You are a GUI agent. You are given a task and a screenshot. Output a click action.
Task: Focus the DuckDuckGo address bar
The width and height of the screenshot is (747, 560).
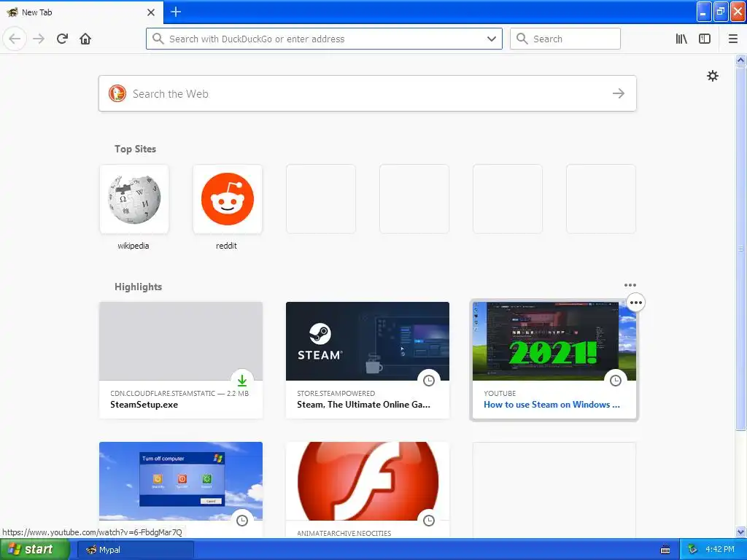324,39
